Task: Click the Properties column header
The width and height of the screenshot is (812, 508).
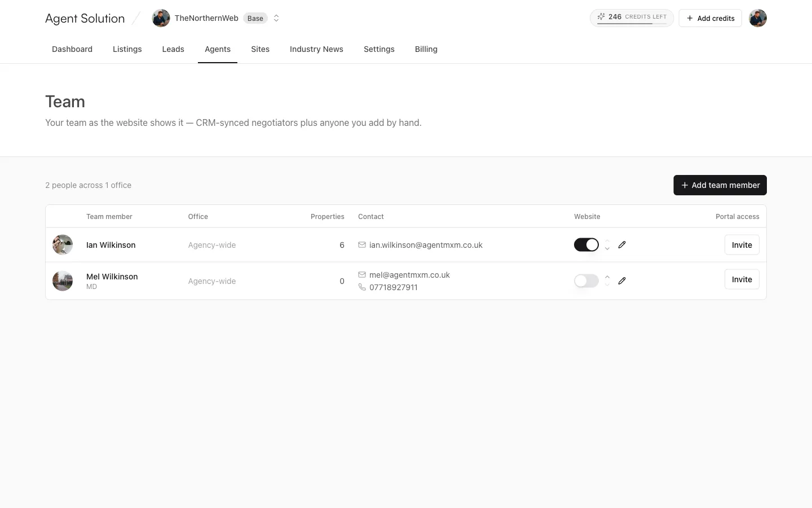Action: (328, 217)
